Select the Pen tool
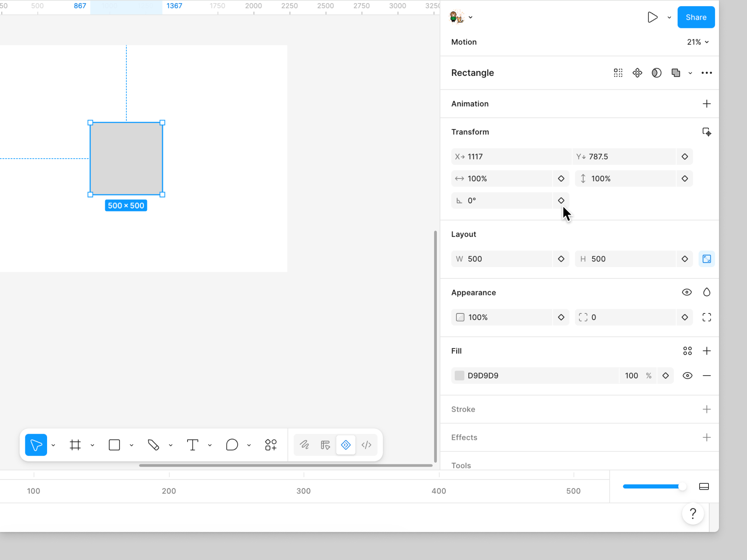The image size is (747, 560). pyautogui.click(x=153, y=445)
